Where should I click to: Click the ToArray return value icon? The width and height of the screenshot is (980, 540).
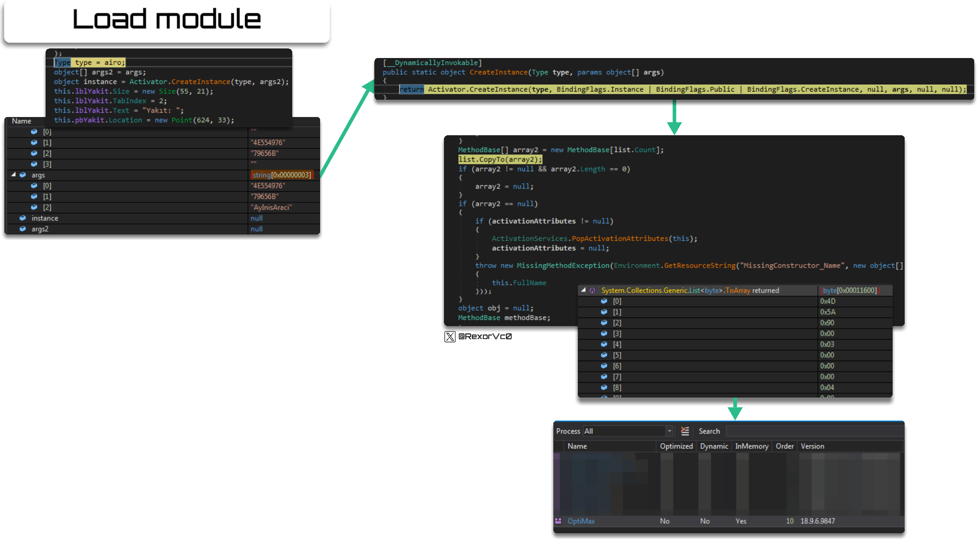pyautogui.click(x=592, y=290)
